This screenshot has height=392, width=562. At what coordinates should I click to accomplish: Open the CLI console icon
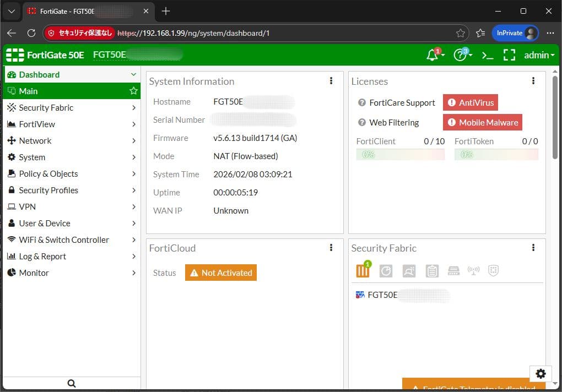[487, 55]
